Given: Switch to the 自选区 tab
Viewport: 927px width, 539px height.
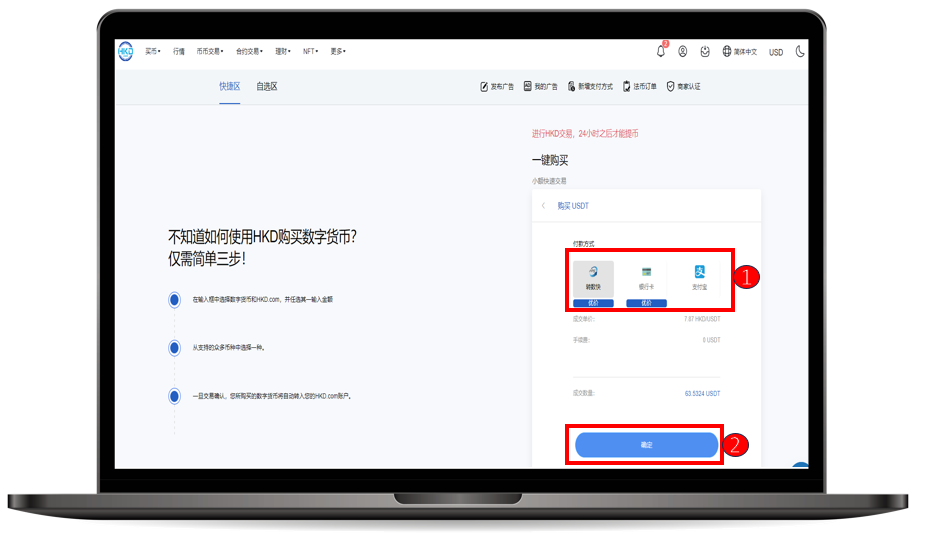Looking at the screenshot, I should [x=266, y=87].
